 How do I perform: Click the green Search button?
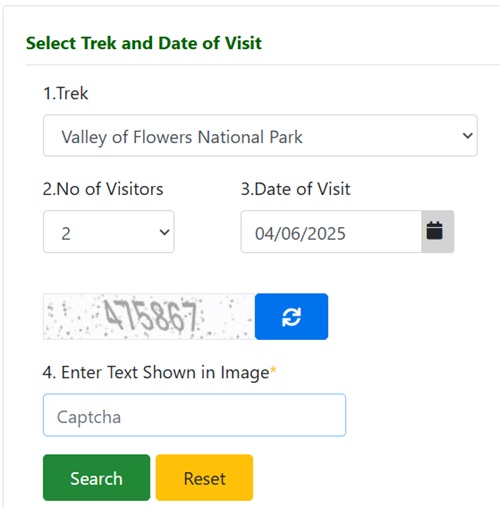[x=96, y=477]
